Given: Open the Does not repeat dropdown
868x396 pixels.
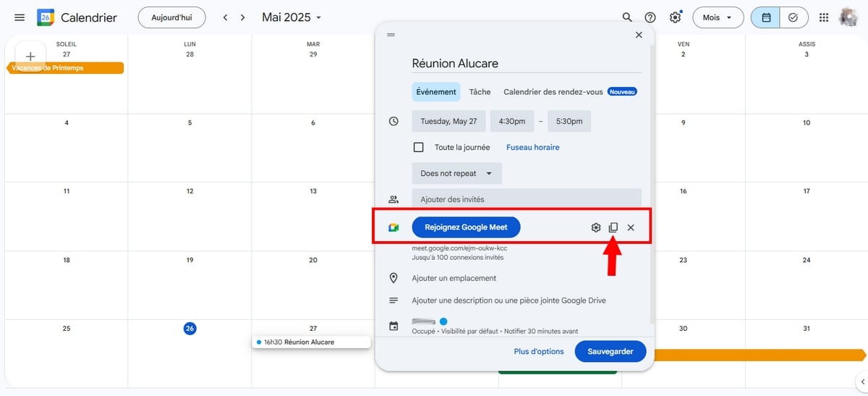Looking at the screenshot, I should [x=456, y=174].
